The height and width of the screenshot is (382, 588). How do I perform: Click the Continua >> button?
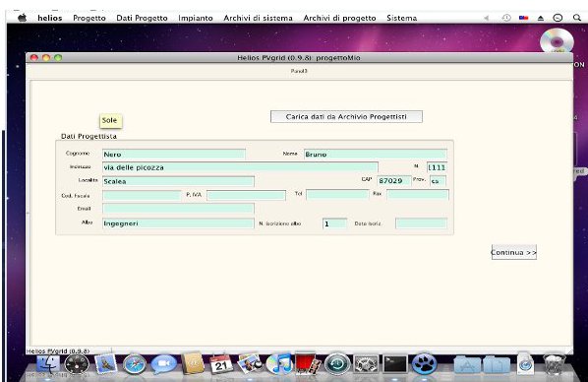pyautogui.click(x=513, y=252)
